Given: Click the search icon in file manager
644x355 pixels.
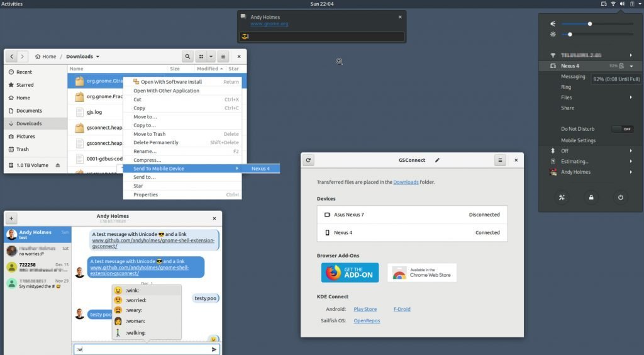Looking at the screenshot, I should 187,57.
